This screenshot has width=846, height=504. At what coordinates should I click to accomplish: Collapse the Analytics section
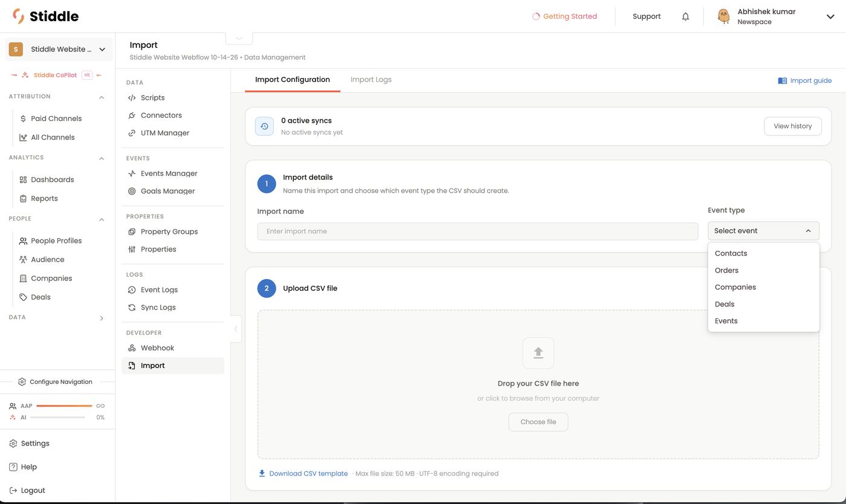102,158
